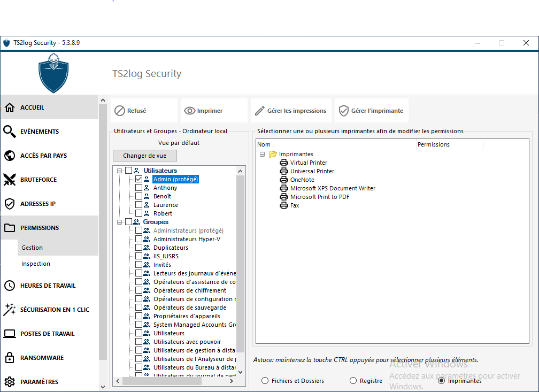Open the Inspection submenu item

click(58, 264)
